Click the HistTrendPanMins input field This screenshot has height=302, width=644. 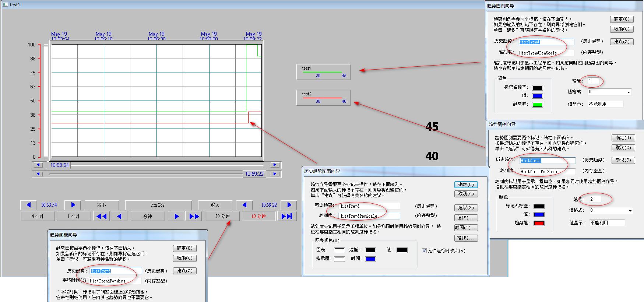click(115, 281)
